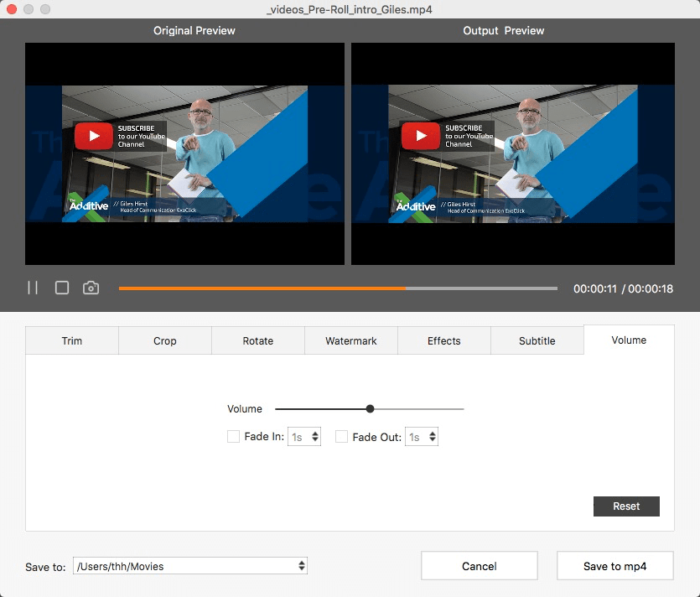The image size is (700, 597).
Task: Select the Watermark tab
Action: (351, 341)
